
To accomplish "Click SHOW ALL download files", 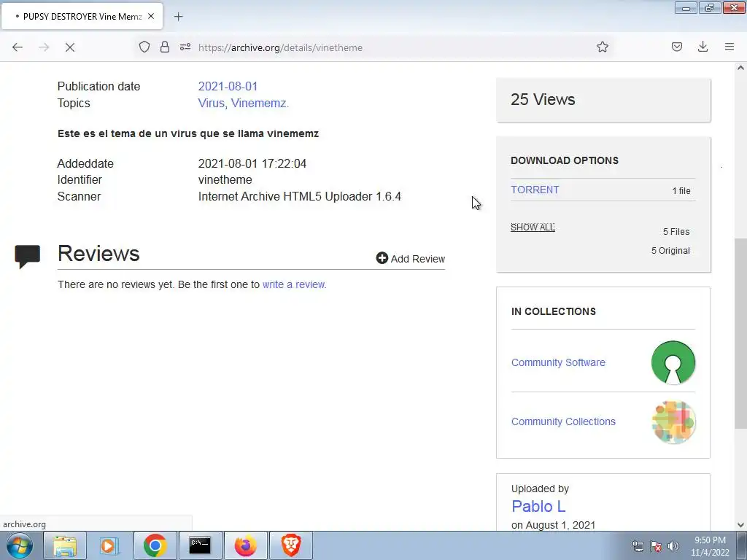I will [533, 227].
